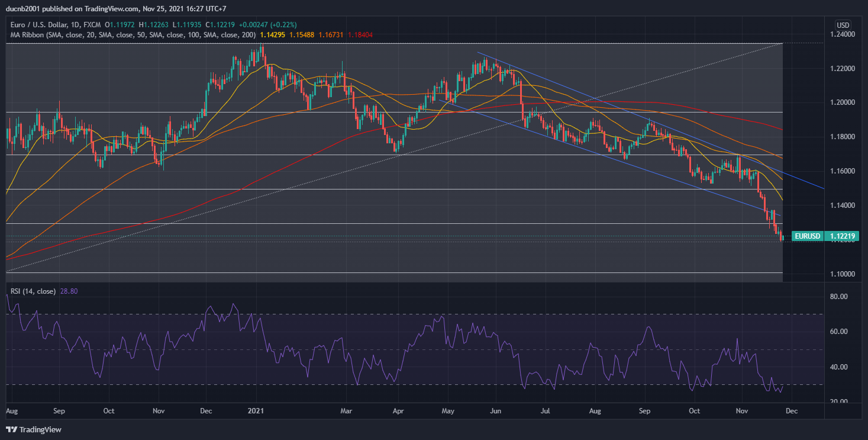Screen dimensions: 868x440
Task: Click the RSI (14, close) indicator label
Action: pyautogui.click(x=33, y=291)
